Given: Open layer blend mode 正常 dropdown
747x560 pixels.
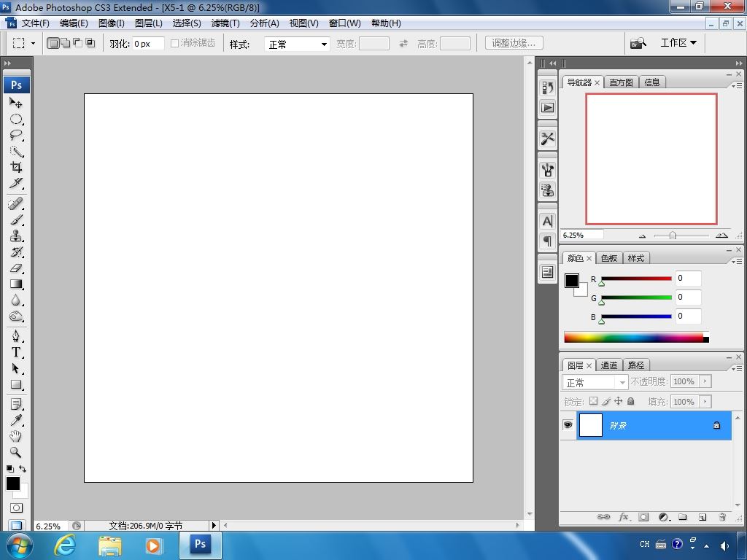Looking at the screenshot, I should point(595,382).
